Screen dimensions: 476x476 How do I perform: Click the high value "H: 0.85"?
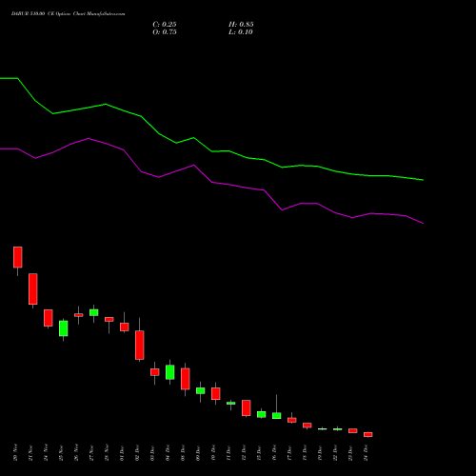tap(241, 25)
